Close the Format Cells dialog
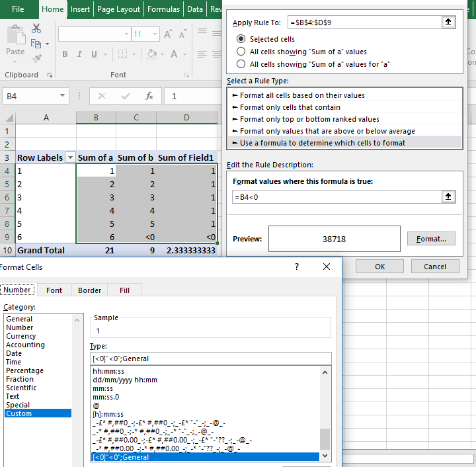This screenshot has height=467, width=476. (x=327, y=267)
